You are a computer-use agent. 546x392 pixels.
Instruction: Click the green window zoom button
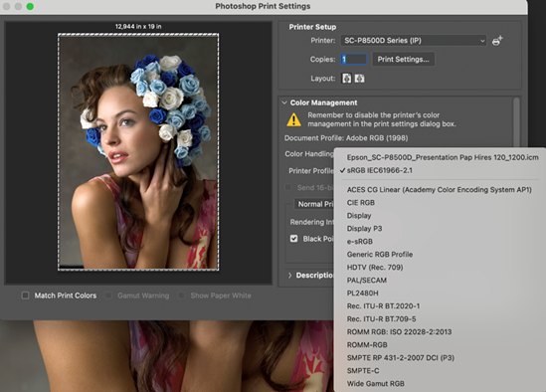(x=30, y=6)
